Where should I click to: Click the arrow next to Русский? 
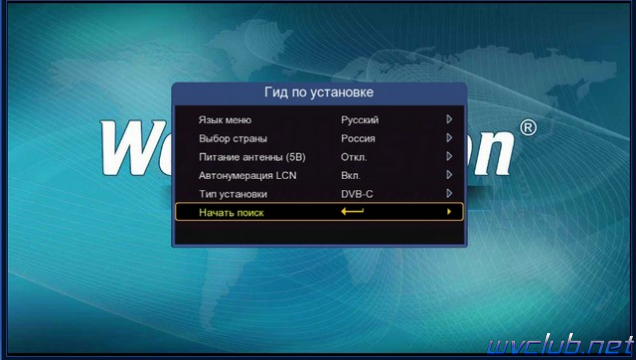coord(449,119)
